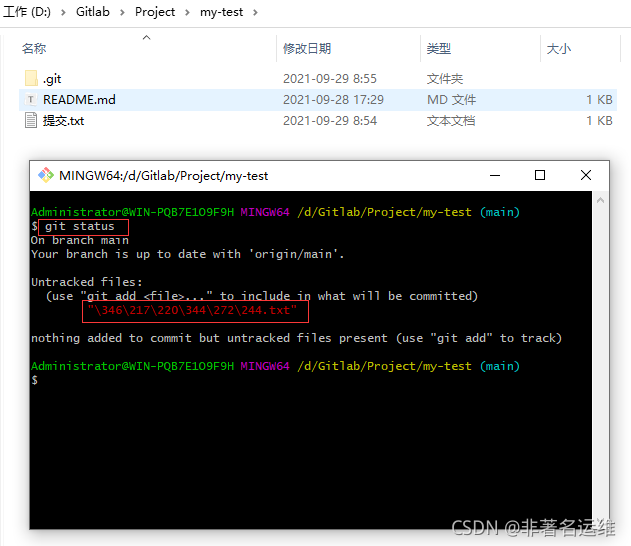
Task: Click the MD 文件 type cell
Action: [451, 100]
